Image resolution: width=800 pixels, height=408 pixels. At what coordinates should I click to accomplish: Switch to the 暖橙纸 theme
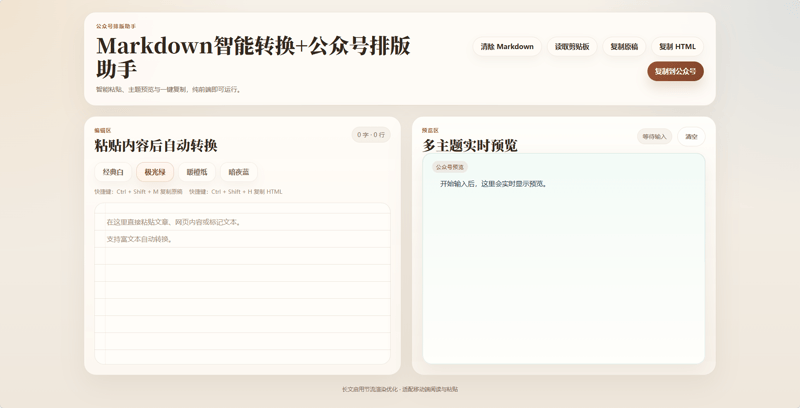point(197,172)
